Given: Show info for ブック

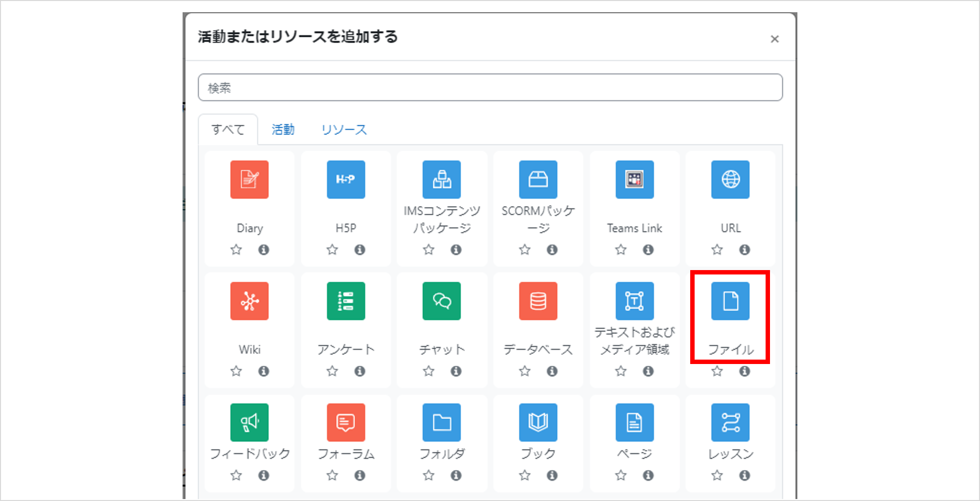Looking at the screenshot, I should tap(552, 475).
